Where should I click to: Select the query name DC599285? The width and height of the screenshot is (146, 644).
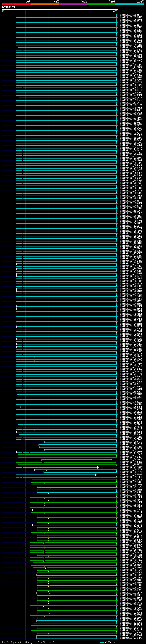click(8, 7)
